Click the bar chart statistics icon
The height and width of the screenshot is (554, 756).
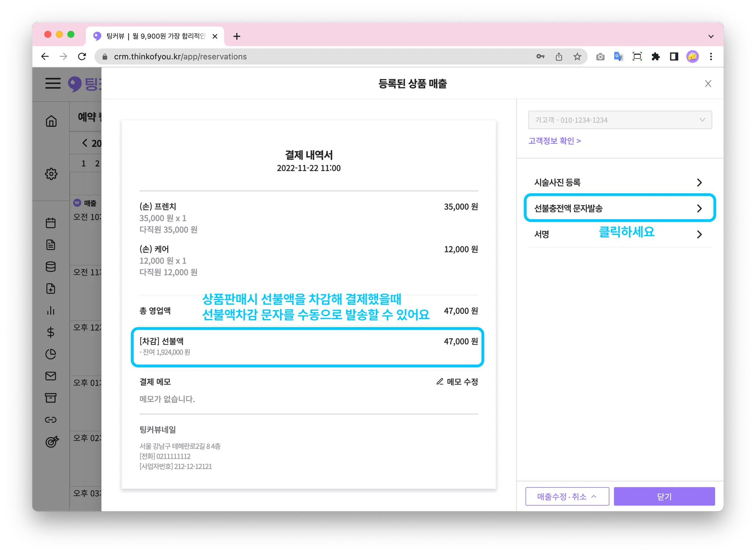[x=51, y=311]
